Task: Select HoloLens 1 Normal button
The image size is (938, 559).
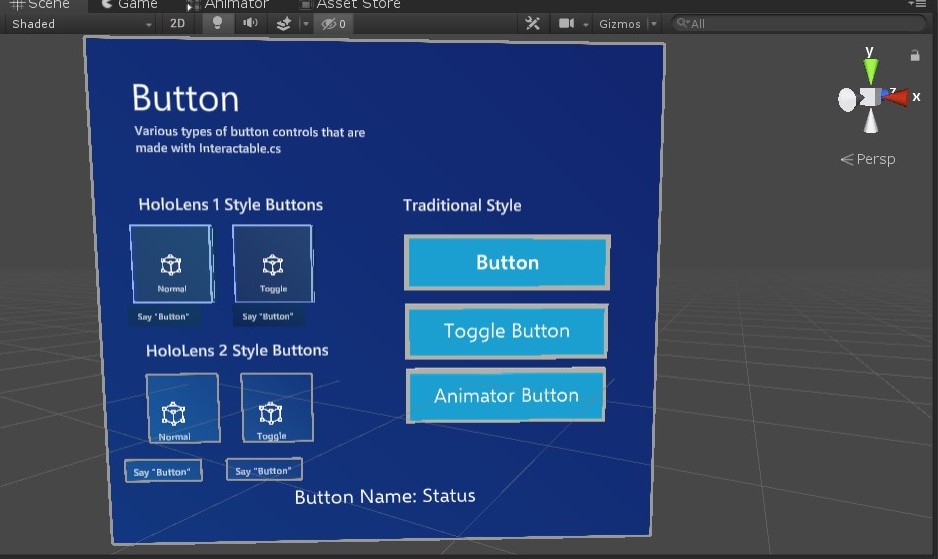Action: (172, 263)
